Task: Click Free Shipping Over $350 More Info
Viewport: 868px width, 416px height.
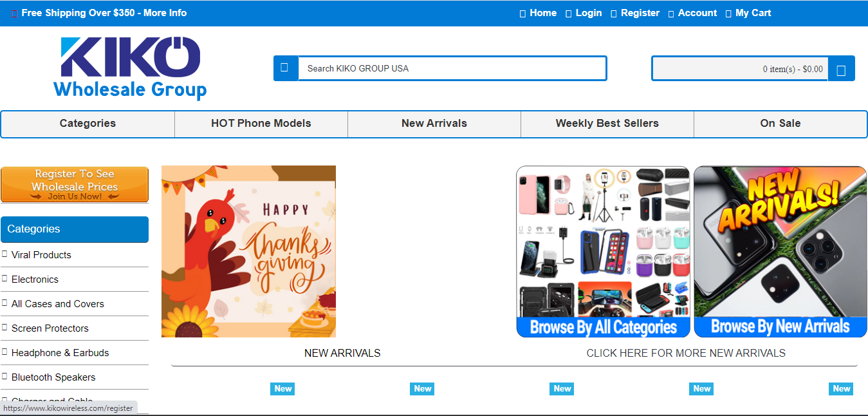Action: click(x=104, y=13)
